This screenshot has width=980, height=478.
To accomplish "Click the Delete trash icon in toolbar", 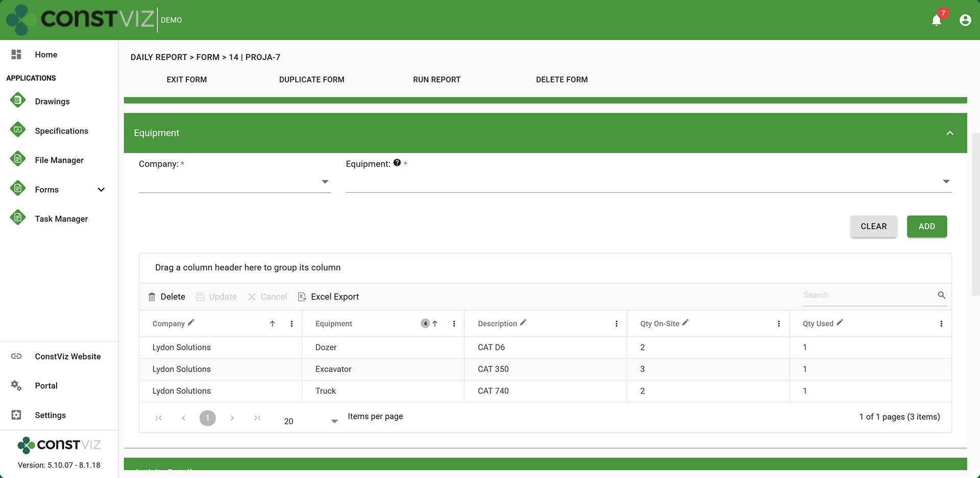I will coord(152,297).
